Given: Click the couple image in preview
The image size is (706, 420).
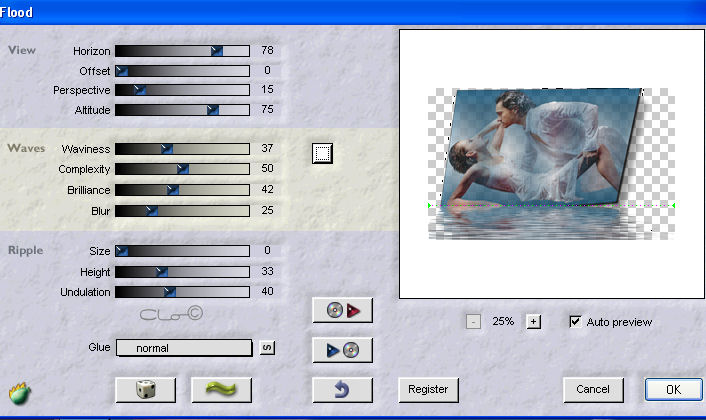Looking at the screenshot, I should coord(540,146).
